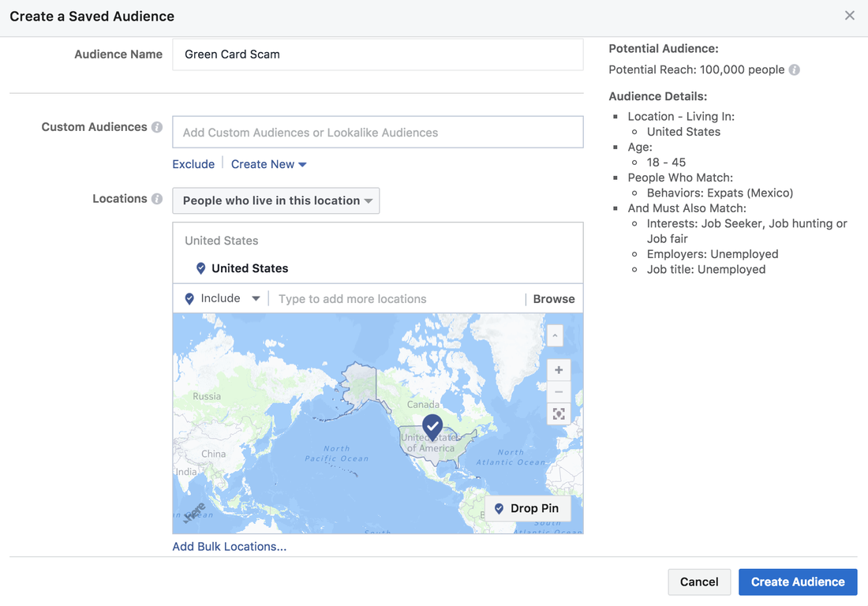Image resolution: width=868 pixels, height=606 pixels.
Task: Click the United States map pin marker
Action: (x=432, y=427)
